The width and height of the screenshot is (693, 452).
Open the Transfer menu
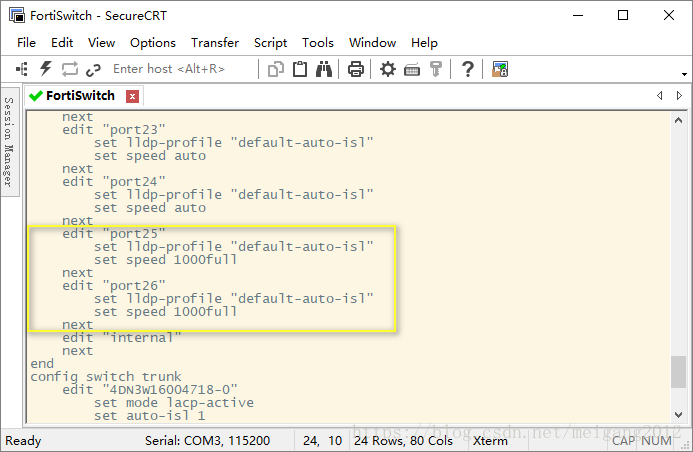215,43
